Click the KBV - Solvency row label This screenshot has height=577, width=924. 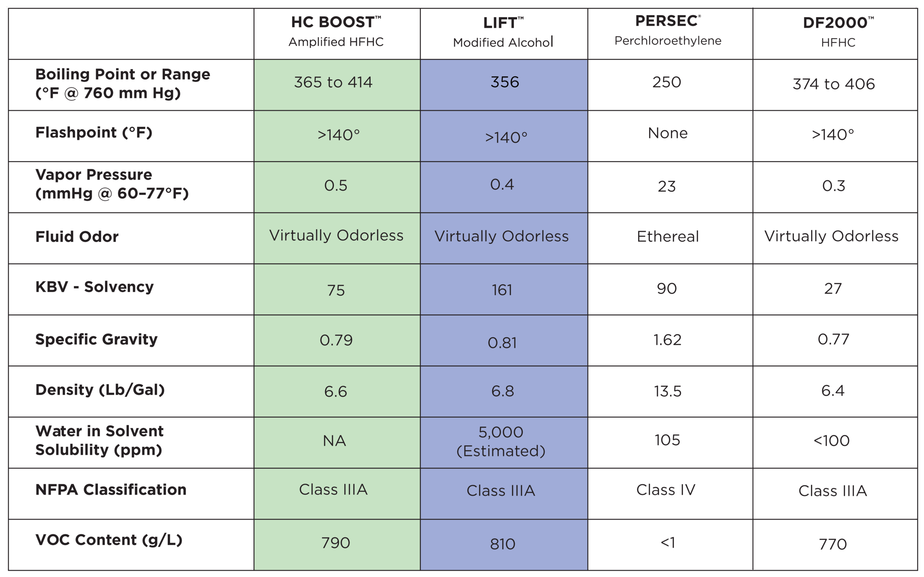click(95, 287)
